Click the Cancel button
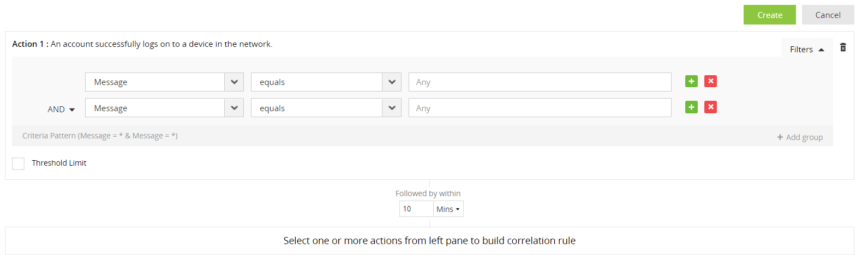The width and height of the screenshot is (868, 255). (x=828, y=15)
